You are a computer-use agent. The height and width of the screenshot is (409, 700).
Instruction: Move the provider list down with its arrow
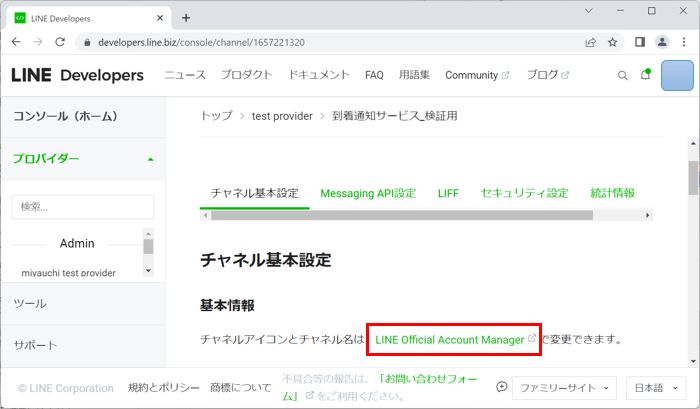[x=148, y=270]
